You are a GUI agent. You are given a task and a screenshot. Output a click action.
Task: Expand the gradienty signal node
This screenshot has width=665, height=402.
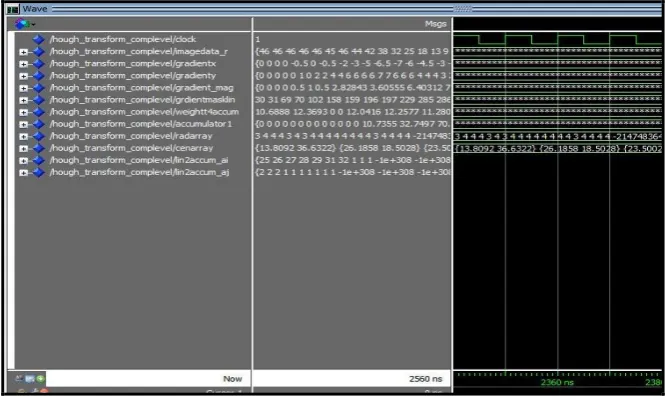23,76
